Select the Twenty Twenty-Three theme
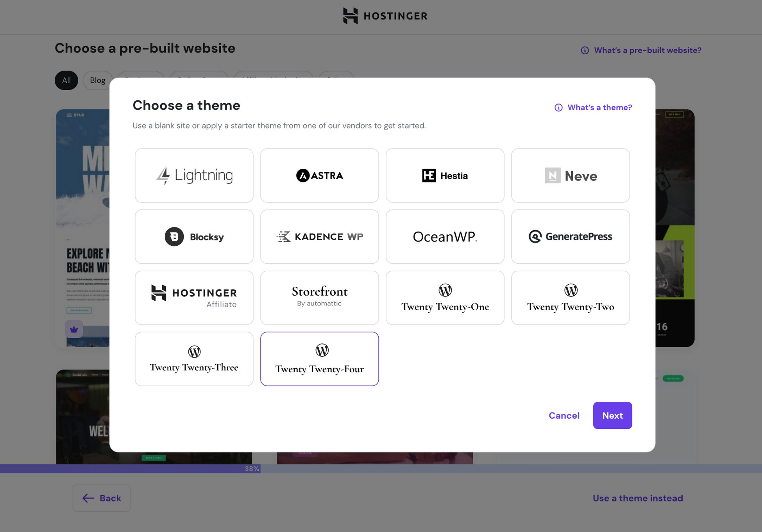The height and width of the screenshot is (532, 762). (x=194, y=359)
